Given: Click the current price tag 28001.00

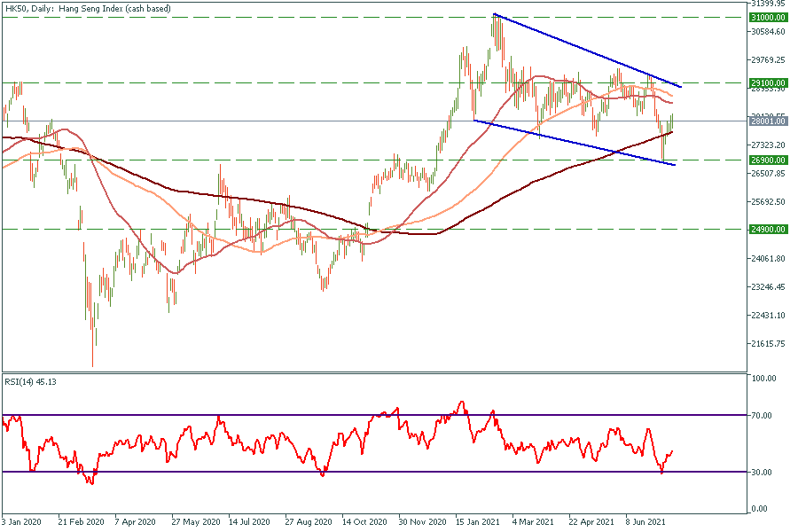Looking at the screenshot, I should pos(768,121).
